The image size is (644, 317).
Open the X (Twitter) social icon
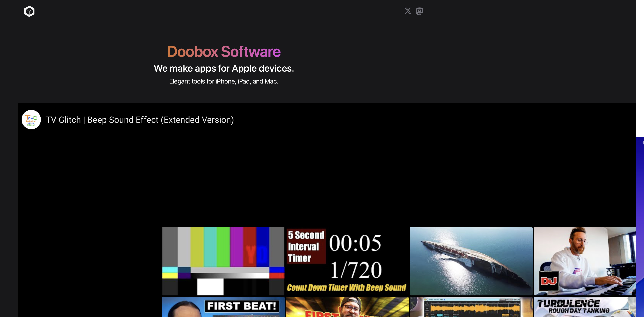pyautogui.click(x=408, y=11)
